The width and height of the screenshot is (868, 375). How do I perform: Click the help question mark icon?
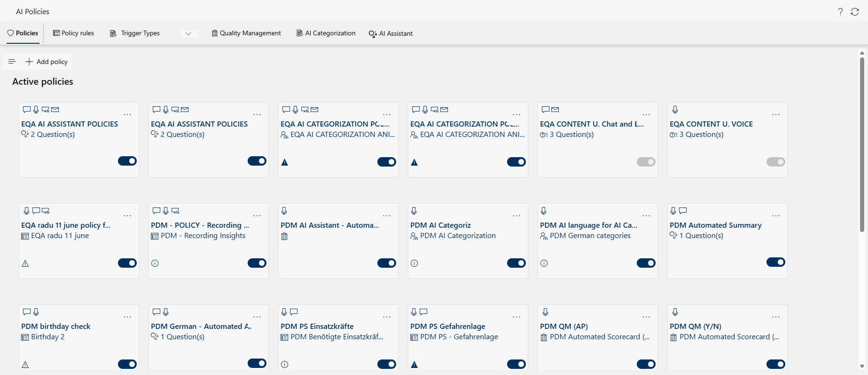(x=840, y=12)
